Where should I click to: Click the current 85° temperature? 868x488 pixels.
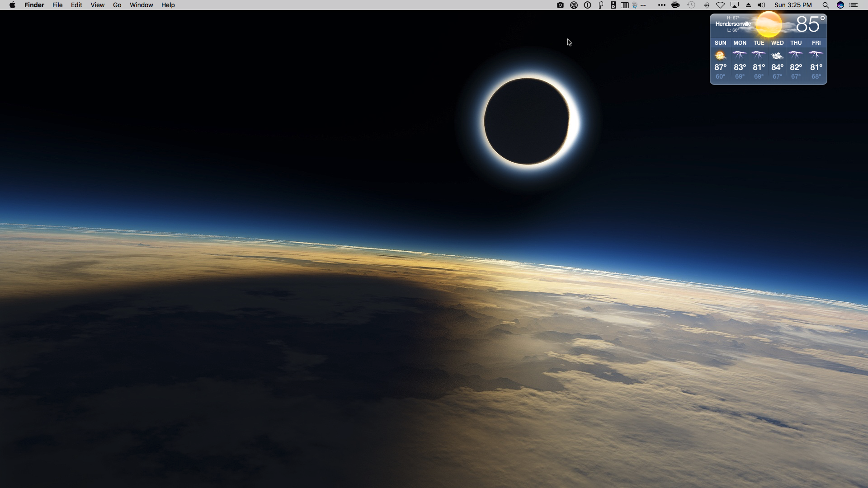click(810, 24)
